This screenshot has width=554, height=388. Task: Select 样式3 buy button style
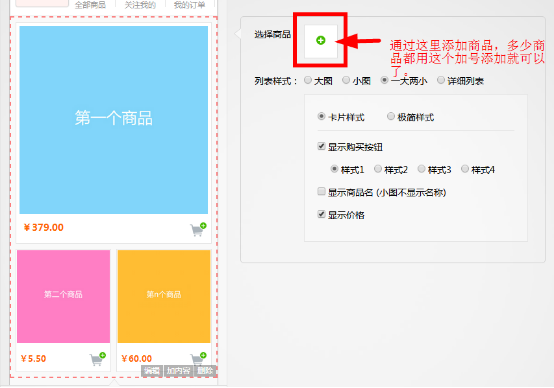click(422, 169)
